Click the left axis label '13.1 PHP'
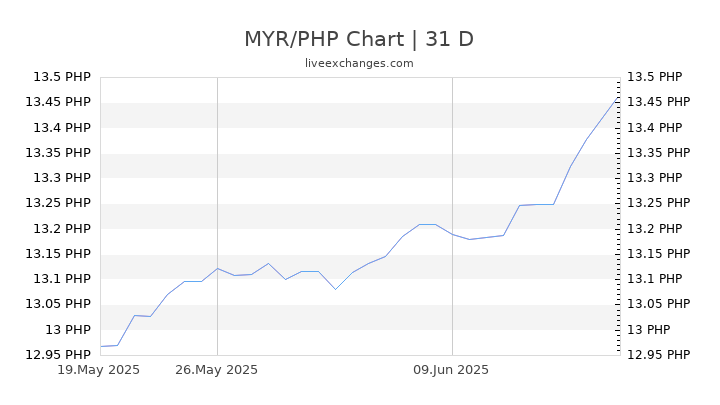This screenshot has width=720, height=405. [x=62, y=279]
